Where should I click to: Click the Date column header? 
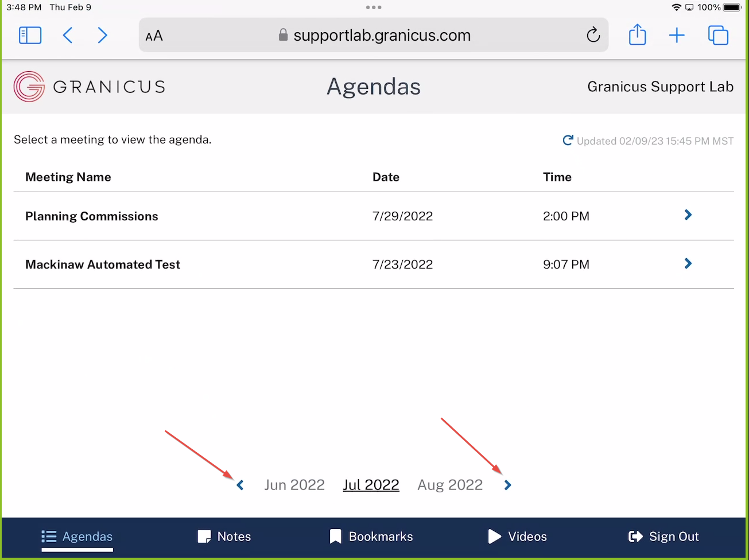click(x=386, y=177)
